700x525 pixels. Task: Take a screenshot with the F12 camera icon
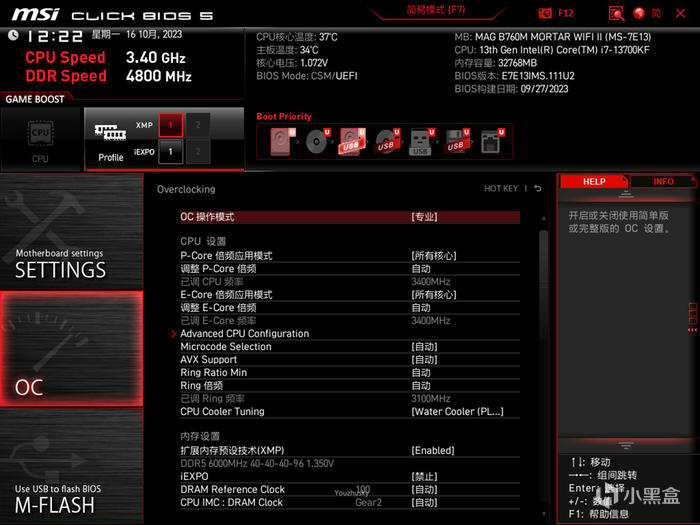tap(545, 13)
